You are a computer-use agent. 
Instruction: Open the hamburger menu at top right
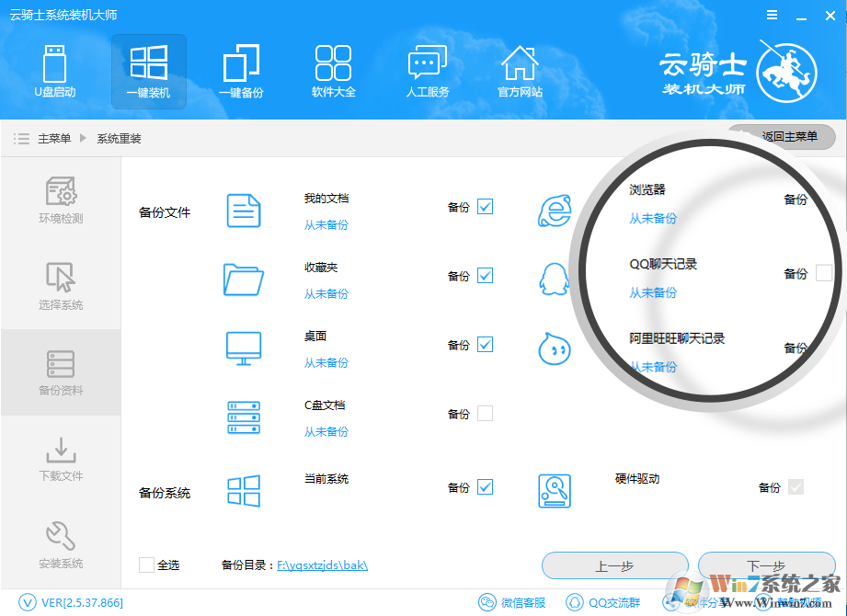click(x=771, y=14)
